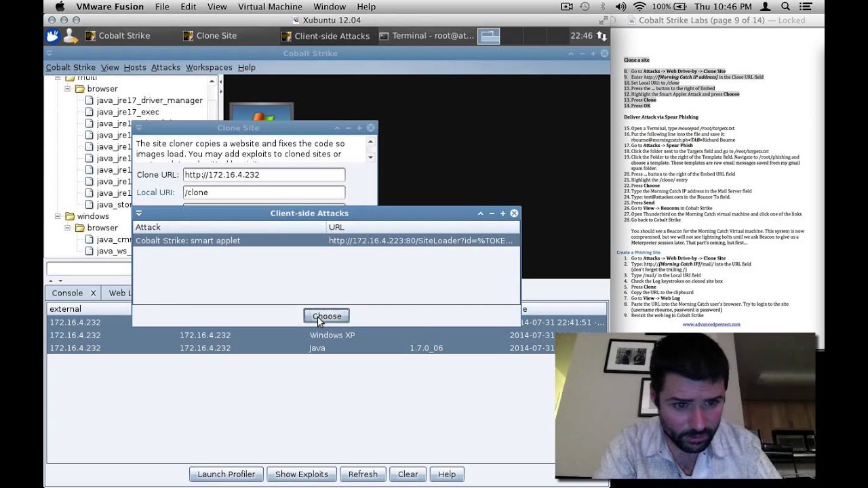Click the Choose button

point(326,316)
